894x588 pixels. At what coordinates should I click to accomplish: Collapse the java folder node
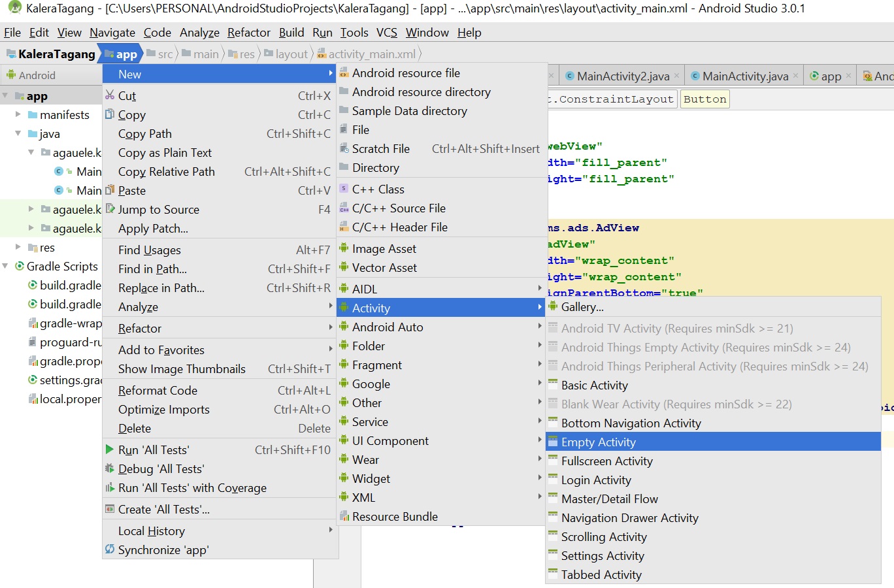click(x=18, y=133)
